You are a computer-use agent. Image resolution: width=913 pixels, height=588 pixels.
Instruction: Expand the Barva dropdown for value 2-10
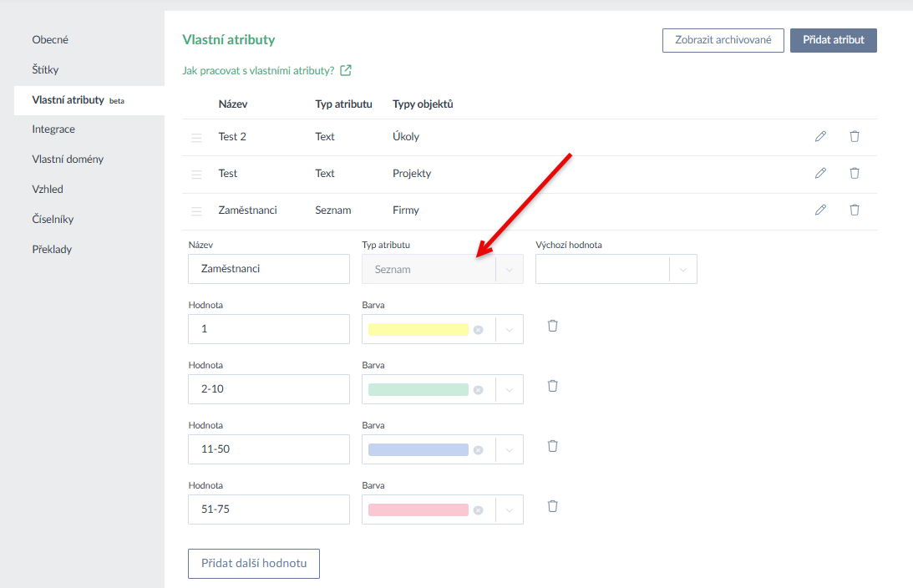[x=509, y=390]
